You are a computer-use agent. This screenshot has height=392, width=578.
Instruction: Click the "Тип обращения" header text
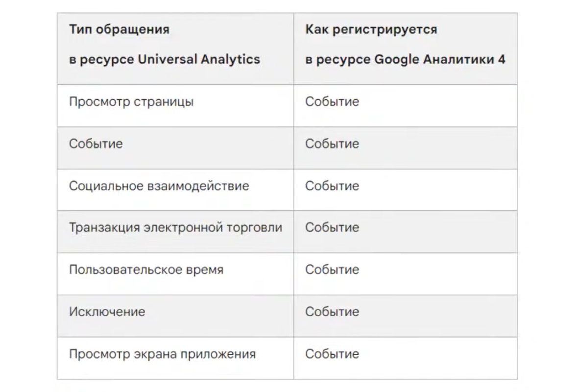pyautogui.click(x=119, y=29)
